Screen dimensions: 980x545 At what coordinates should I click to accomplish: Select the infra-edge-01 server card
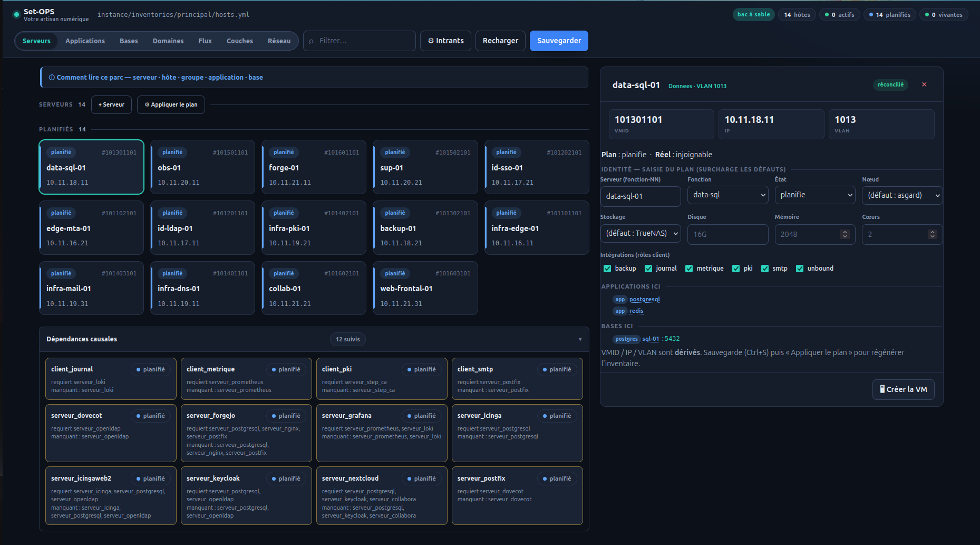pyautogui.click(x=537, y=227)
